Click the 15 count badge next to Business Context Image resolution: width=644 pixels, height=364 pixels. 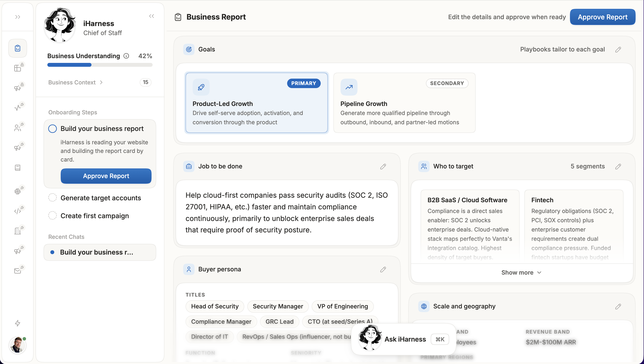(146, 82)
